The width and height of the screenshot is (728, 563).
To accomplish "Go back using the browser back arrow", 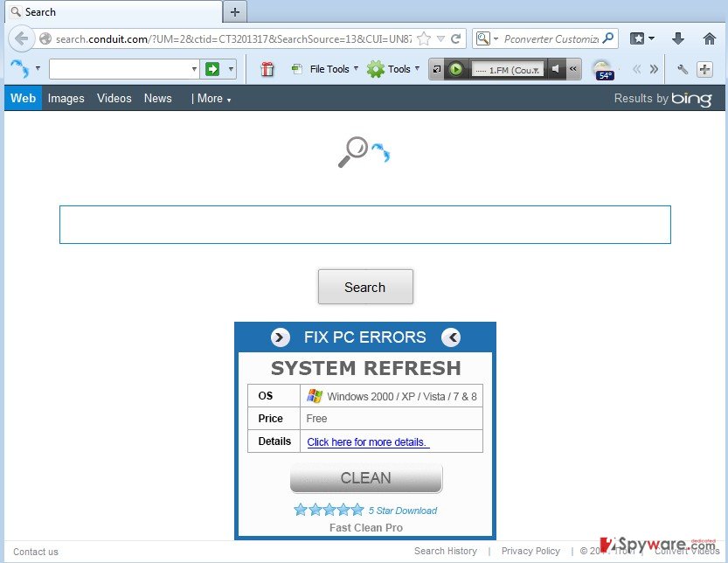I will coord(21,38).
